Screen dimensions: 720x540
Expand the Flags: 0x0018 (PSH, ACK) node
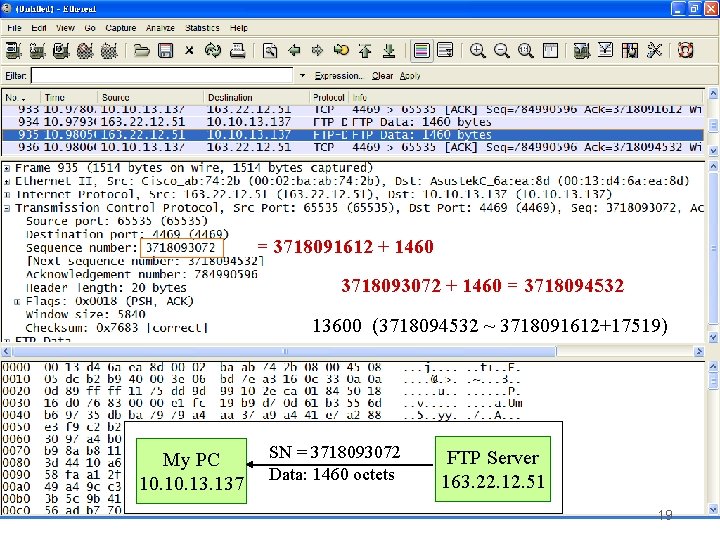pyautogui.click(x=17, y=302)
